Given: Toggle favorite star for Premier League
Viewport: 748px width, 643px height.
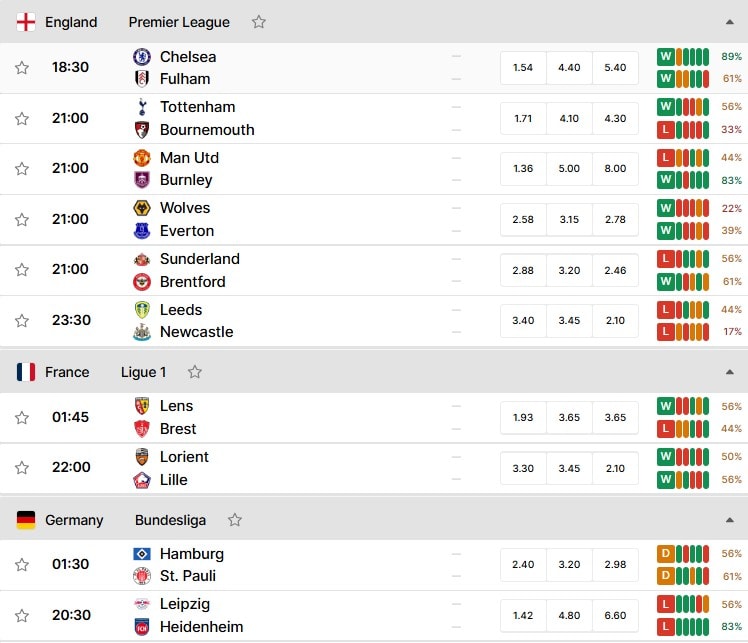Looking at the screenshot, I should coord(259,22).
